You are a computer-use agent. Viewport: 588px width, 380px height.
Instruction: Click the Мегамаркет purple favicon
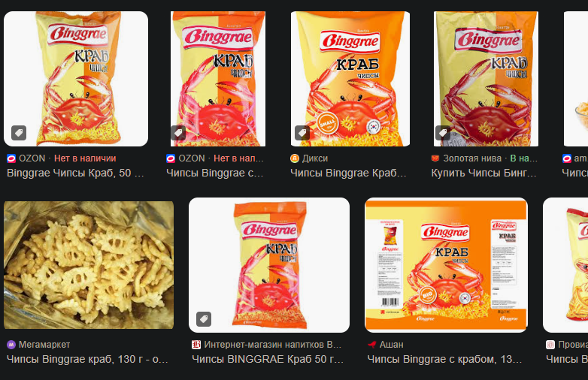(x=11, y=345)
